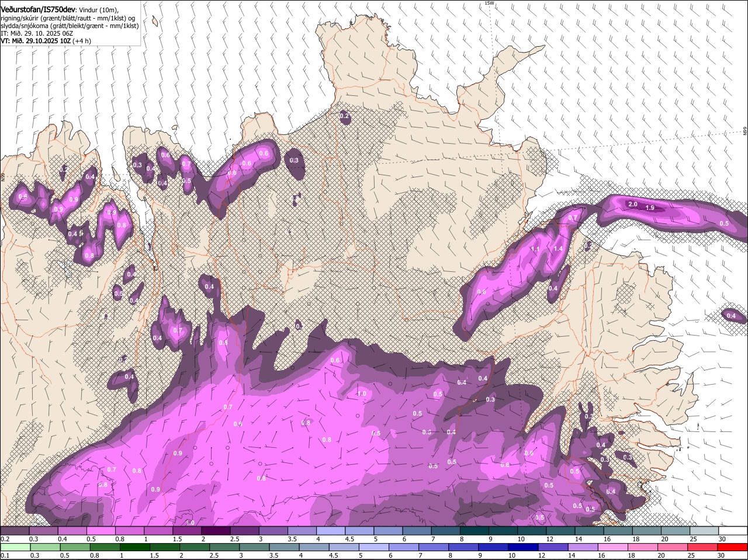The height and width of the screenshot is (560, 748).
Task: Click the 15W longitude label
Action: point(489,3)
